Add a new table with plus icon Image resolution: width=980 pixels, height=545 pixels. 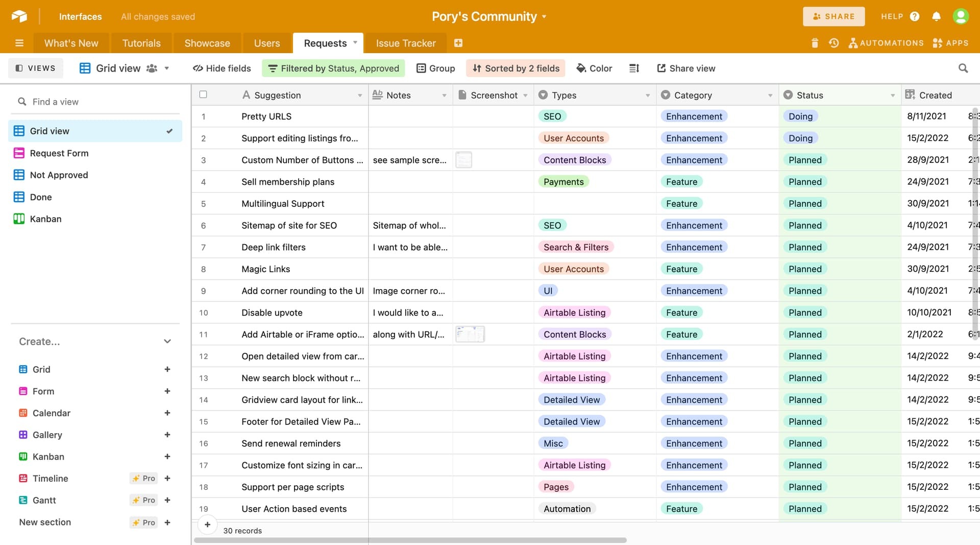(x=458, y=43)
